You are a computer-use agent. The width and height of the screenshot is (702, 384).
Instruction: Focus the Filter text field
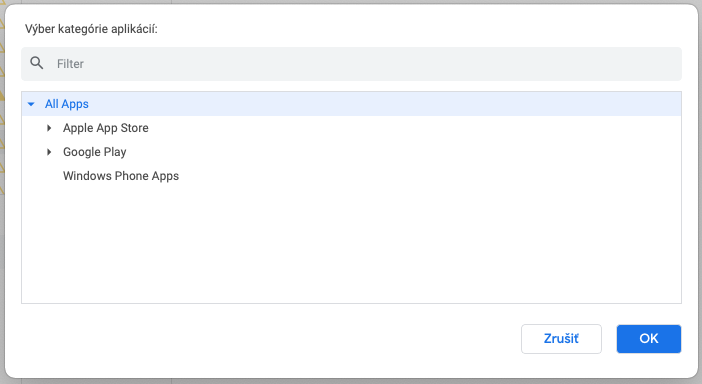[351, 64]
